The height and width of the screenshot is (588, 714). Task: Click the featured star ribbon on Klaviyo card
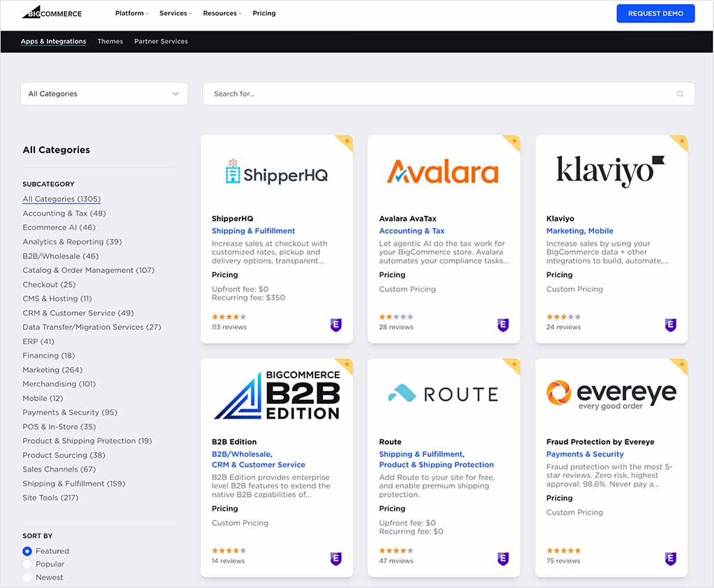tap(681, 141)
